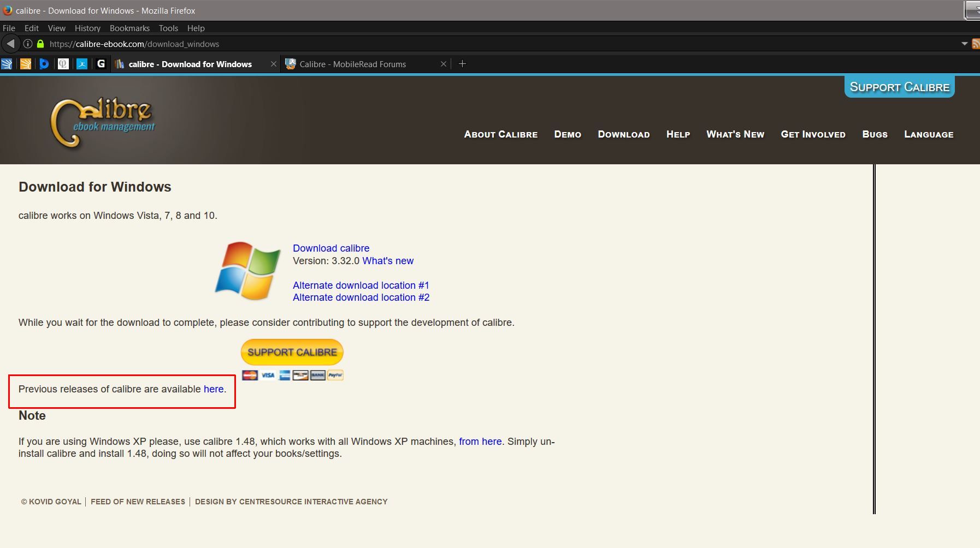This screenshot has height=548, width=980.
Task: Close the 'calibre - Download for Windows' tab
Action: point(274,64)
